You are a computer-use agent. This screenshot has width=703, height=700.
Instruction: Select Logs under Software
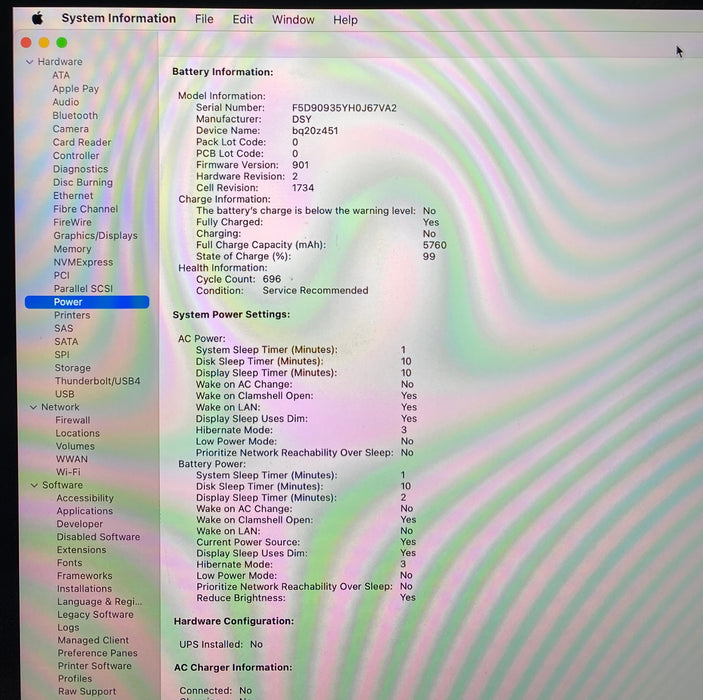coord(68,628)
